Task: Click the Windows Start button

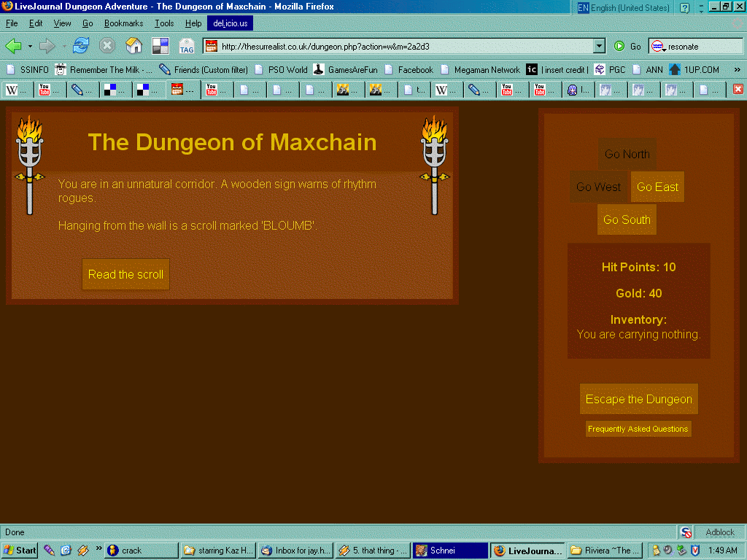Action: pyautogui.click(x=20, y=551)
